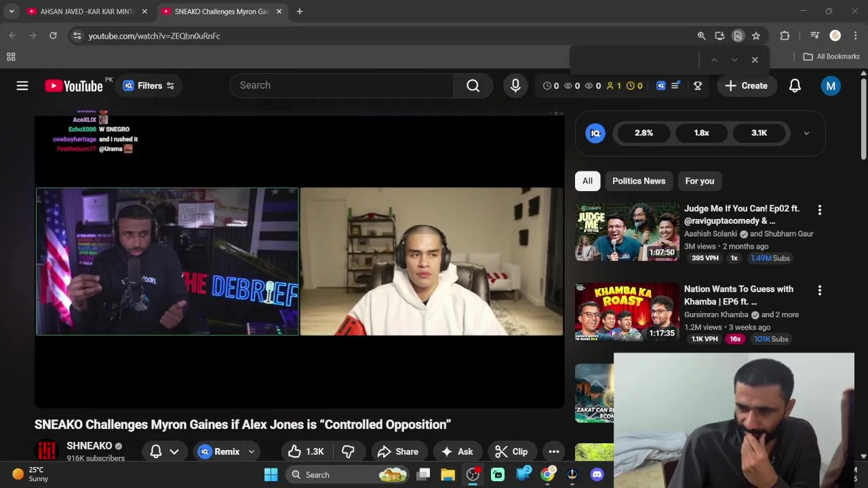Viewport: 868px width, 488px height.
Task: Open Chrome extensions puzzle icon
Action: click(x=785, y=36)
